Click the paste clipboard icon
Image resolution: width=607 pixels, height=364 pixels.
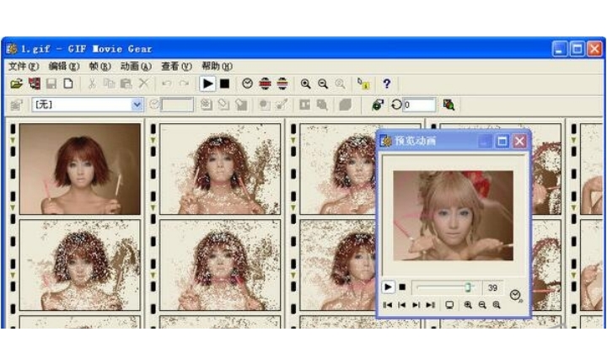point(126,83)
